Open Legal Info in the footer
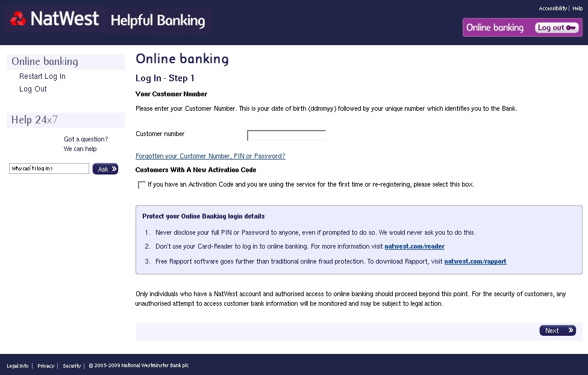The image size is (588, 375). 17,366
